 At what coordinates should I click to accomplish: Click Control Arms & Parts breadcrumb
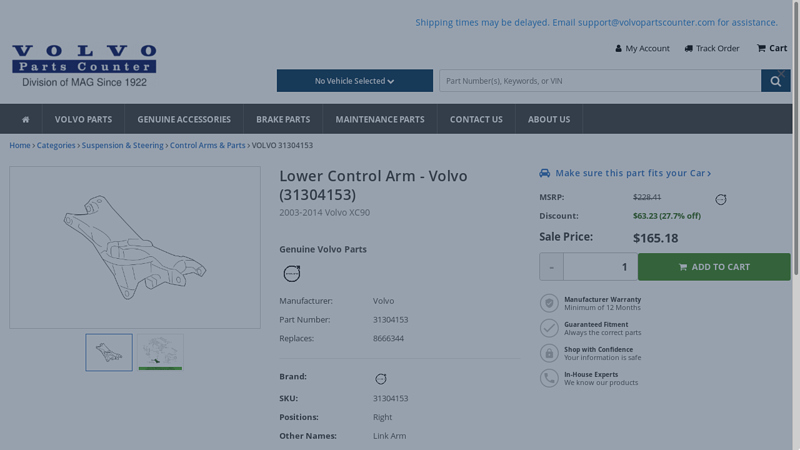(208, 145)
